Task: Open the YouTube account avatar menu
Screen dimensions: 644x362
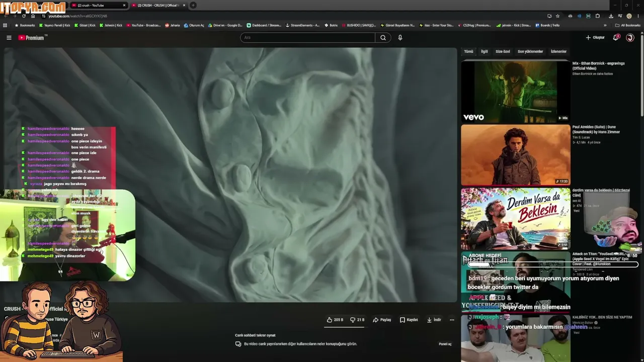Action: click(630, 38)
